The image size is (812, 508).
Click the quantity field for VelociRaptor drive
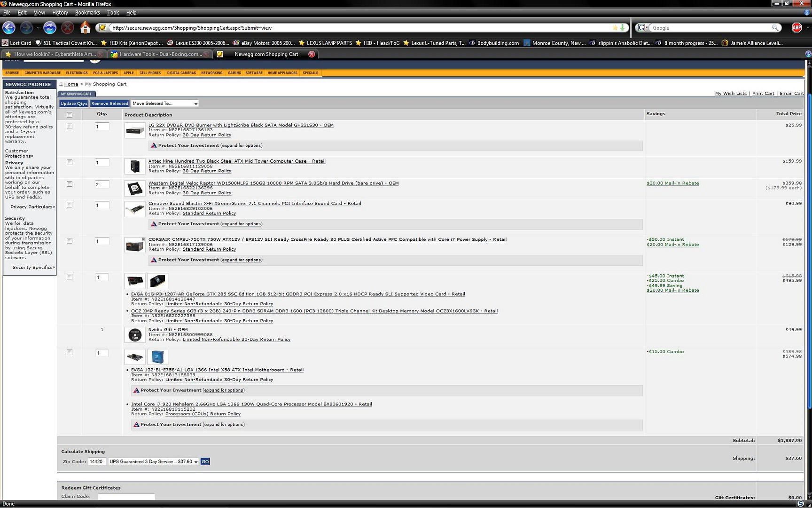tap(102, 184)
